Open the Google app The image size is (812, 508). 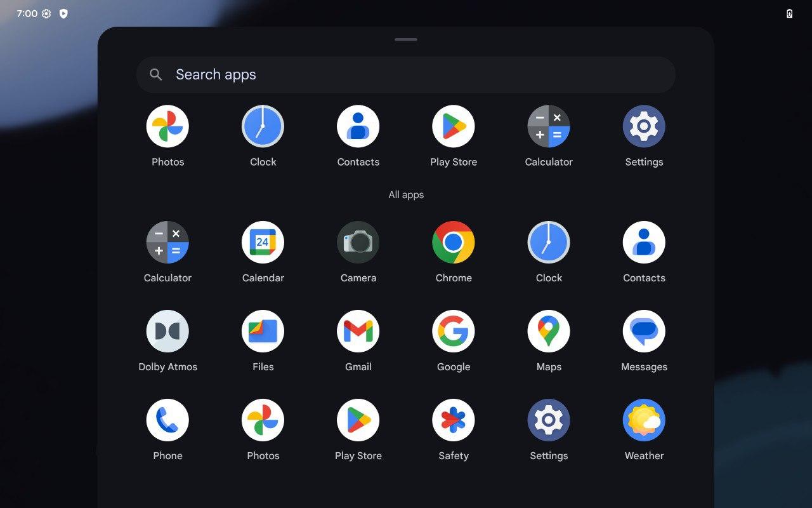(454, 331)
